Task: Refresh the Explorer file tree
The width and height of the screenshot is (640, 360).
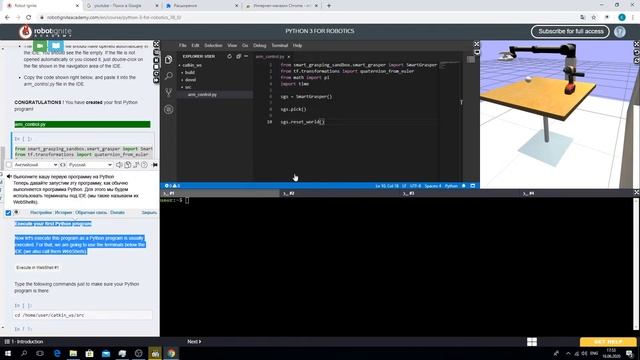Action: (229, 56)
